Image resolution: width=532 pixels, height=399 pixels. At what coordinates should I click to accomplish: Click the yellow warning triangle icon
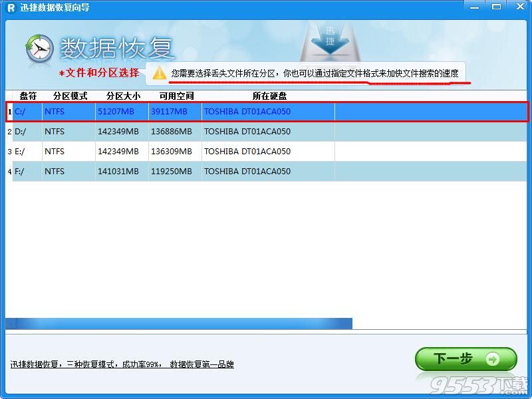(159, 73)
